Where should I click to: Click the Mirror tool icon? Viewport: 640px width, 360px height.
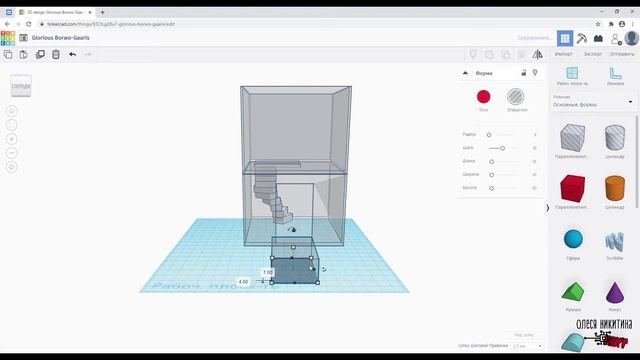pos(538,54)
